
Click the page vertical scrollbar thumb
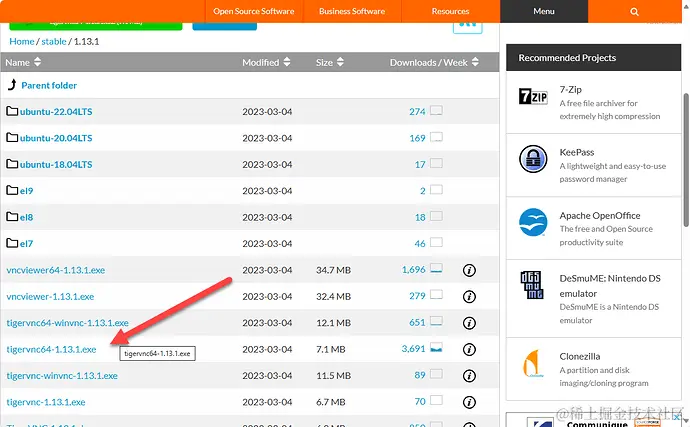pyautogui.click(x=686, y=160)
